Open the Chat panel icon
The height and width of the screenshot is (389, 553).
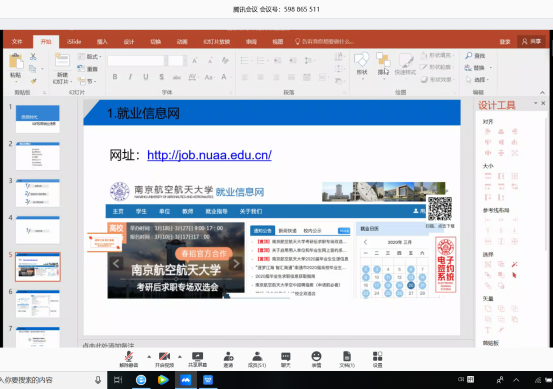(x=286, y=359)
